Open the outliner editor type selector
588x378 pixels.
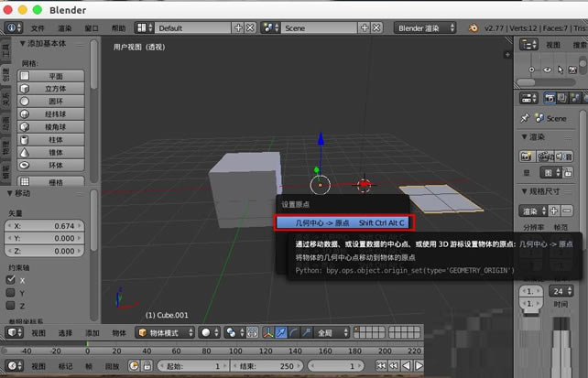pyautogui.click(x=528, y=45)
